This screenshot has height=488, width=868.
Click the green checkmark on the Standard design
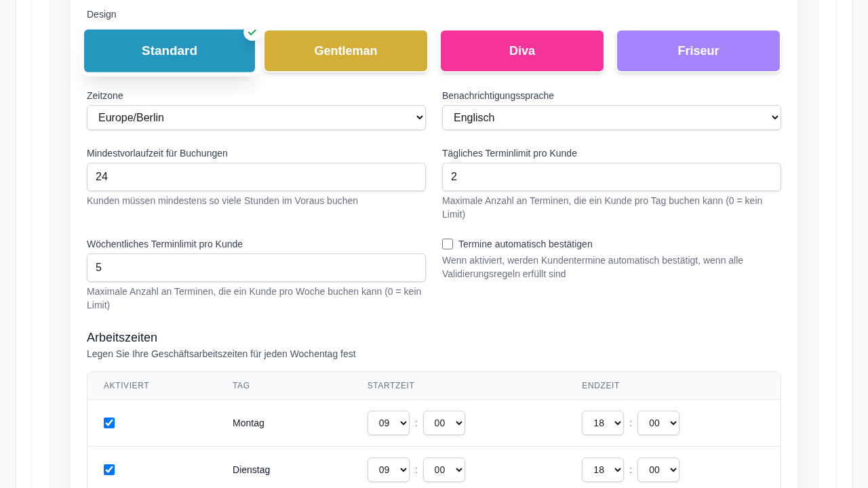pos(251,32)
